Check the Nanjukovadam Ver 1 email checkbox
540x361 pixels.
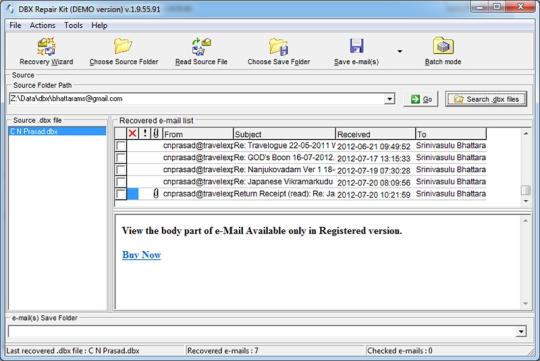121,170
